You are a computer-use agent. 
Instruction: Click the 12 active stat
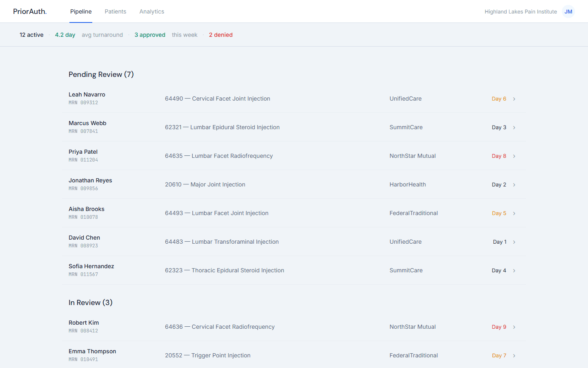31,35
